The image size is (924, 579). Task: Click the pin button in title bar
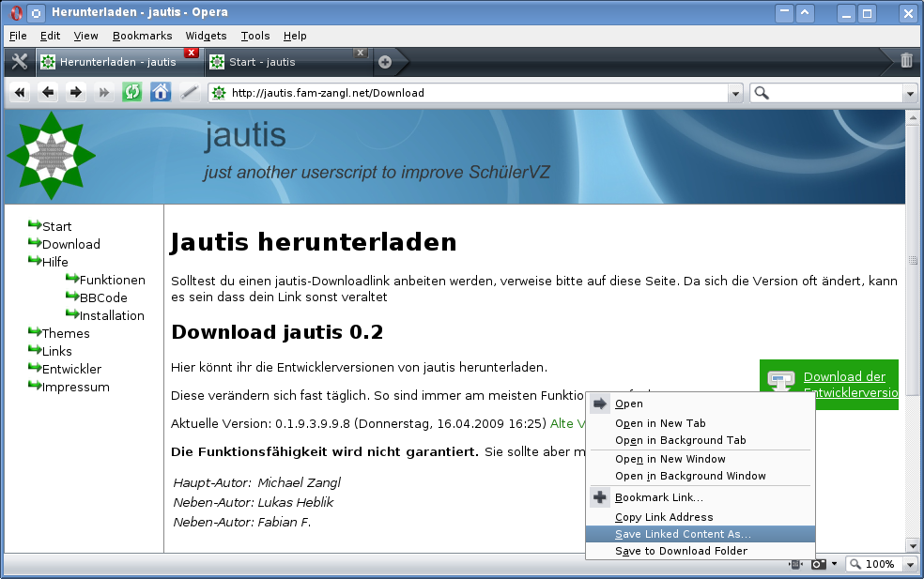pyautogui.click(x=36, y=12)
